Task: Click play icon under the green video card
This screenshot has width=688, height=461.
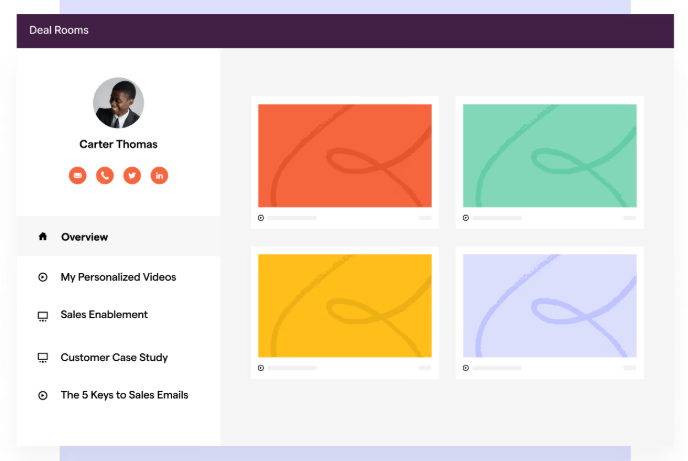Action: coord(466,218)
